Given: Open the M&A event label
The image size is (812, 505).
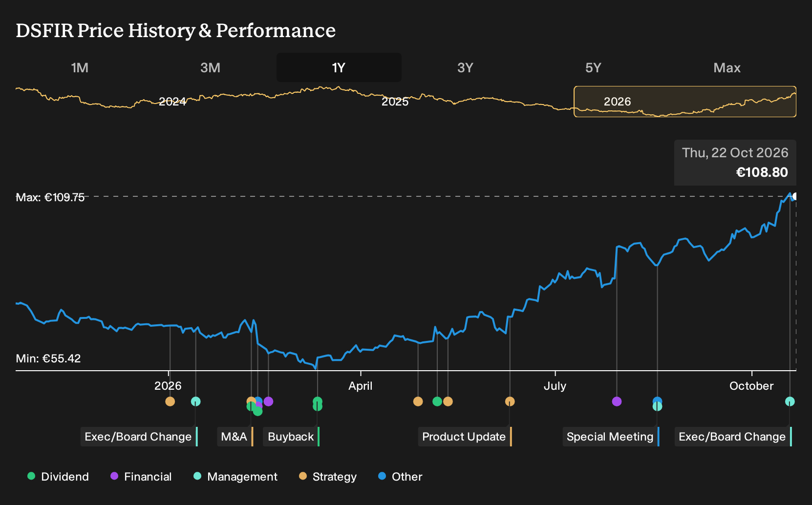Looking at the screenshot, I should 235,437.
